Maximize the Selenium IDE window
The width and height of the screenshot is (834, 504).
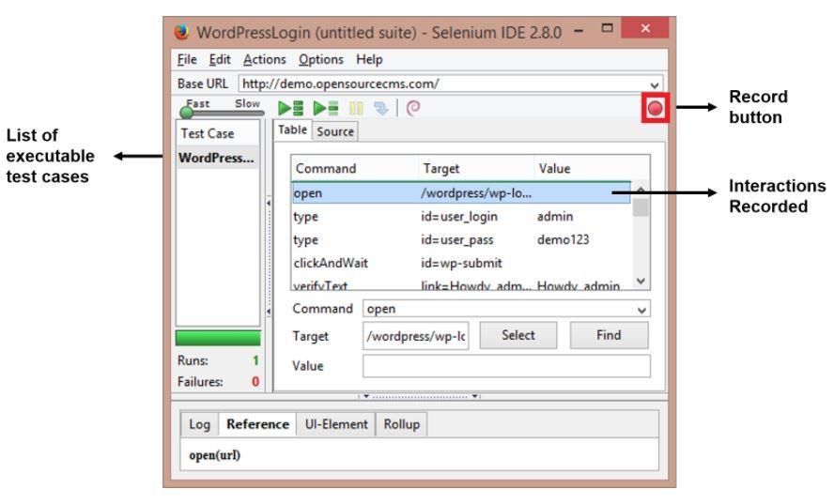[607, 29]
